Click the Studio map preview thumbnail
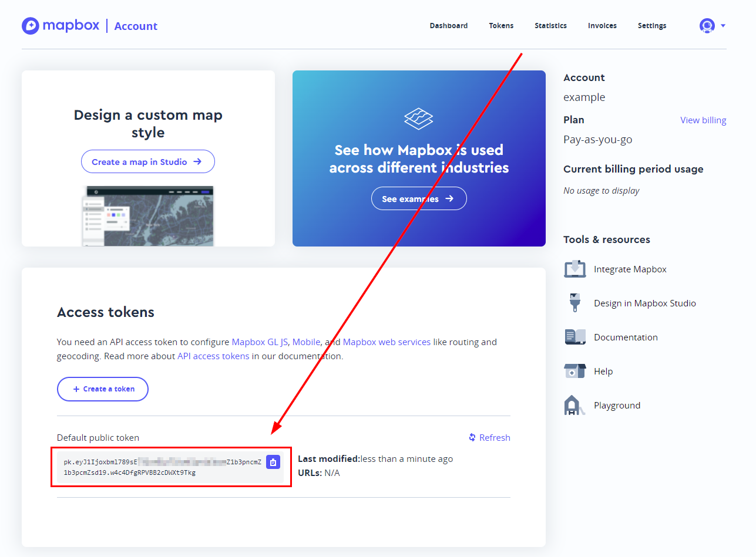Screen dimensions: 756x557 pos(148,216)
